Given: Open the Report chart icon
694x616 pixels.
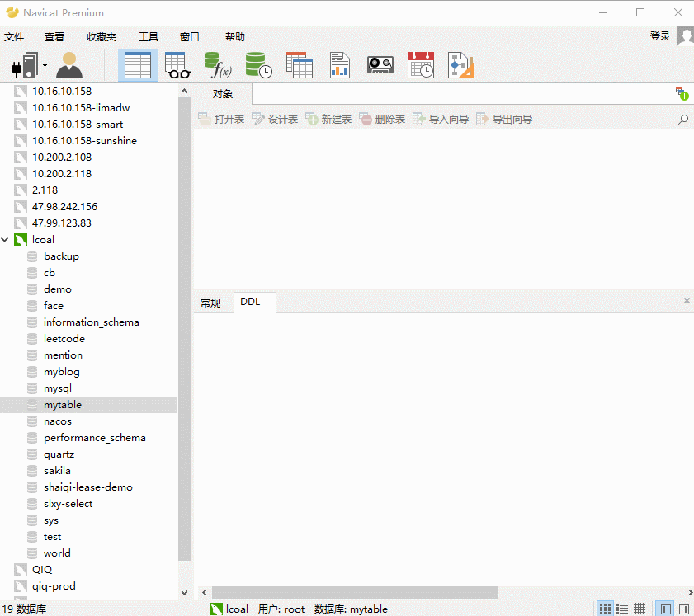Looking at the screenshot, I should [339, 65].
